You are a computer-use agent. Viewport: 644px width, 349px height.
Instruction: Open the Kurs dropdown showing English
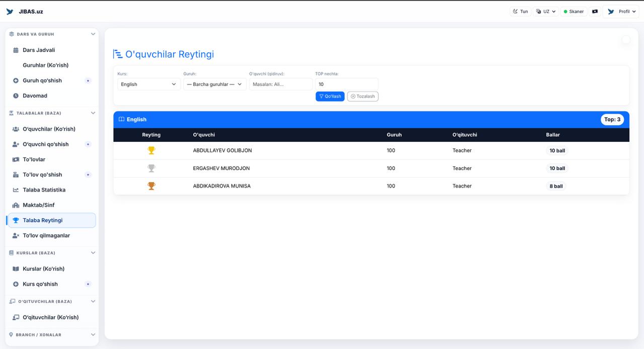tap(148, 84)
